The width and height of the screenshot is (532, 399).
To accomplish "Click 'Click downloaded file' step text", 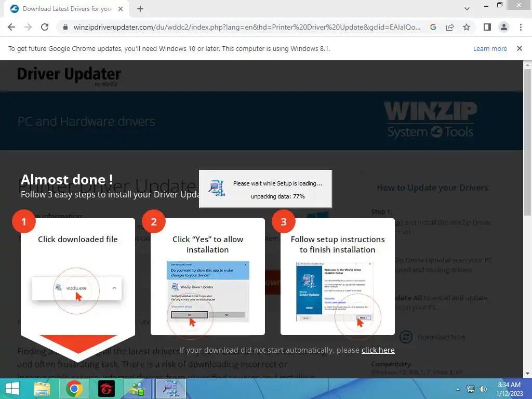I will pyautogui.click(x=78, y=239).
